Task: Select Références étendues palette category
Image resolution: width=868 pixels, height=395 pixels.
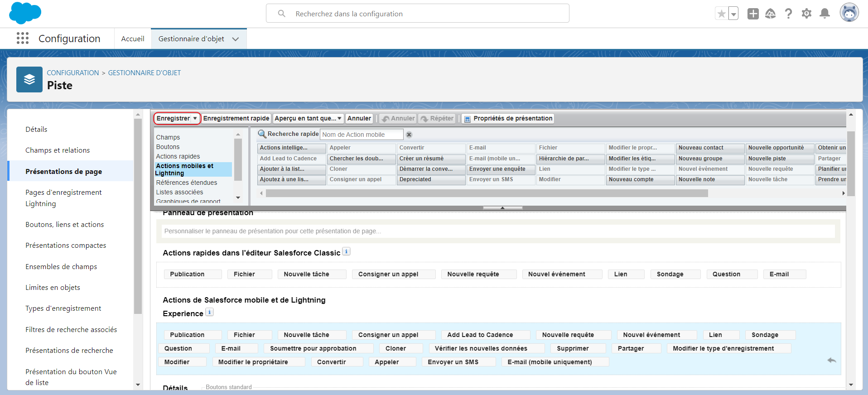Action: pos(187,183)
